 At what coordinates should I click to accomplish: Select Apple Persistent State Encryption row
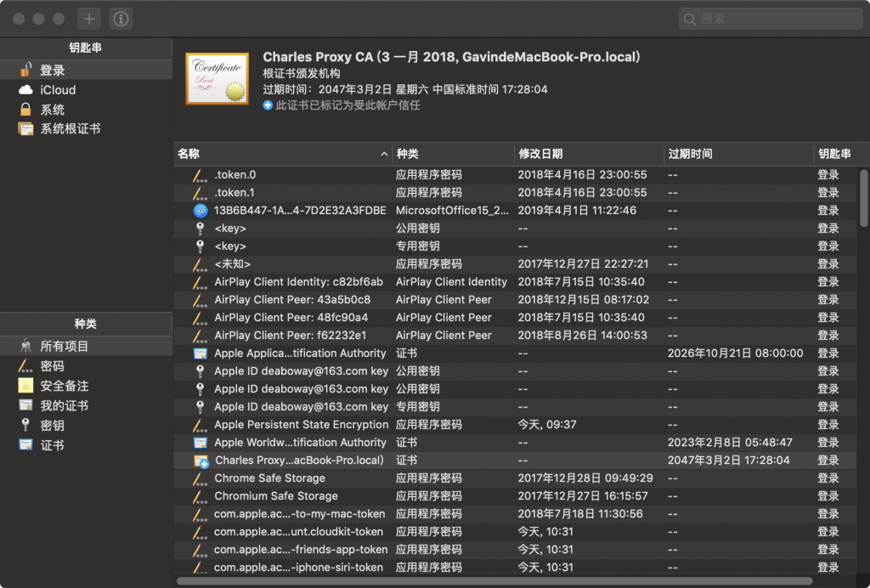301,425
